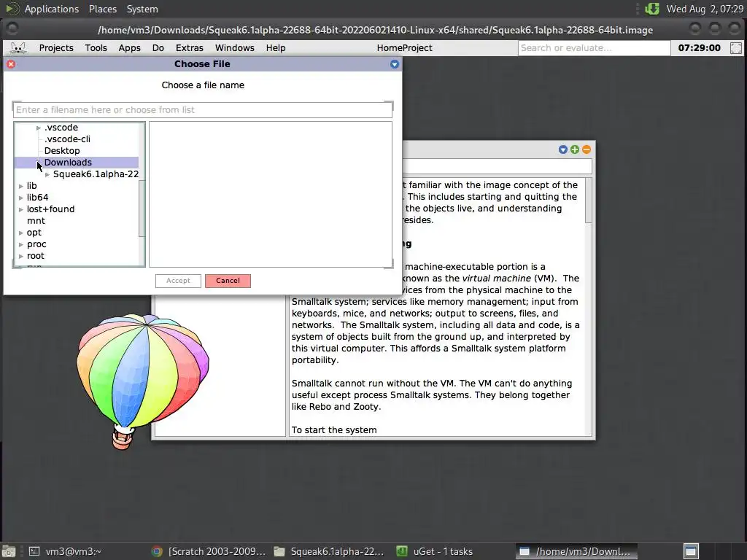Open the Apps menu
Viewport: 747px width, 560px height.
pos(130,48)
